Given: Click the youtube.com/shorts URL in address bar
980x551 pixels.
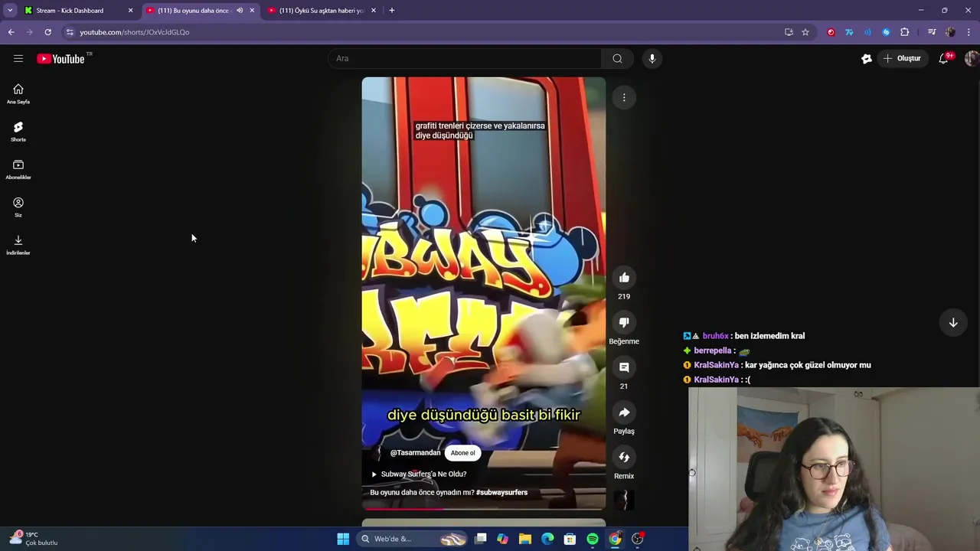Looking at the screenshot, I should [x=135, y=32].
